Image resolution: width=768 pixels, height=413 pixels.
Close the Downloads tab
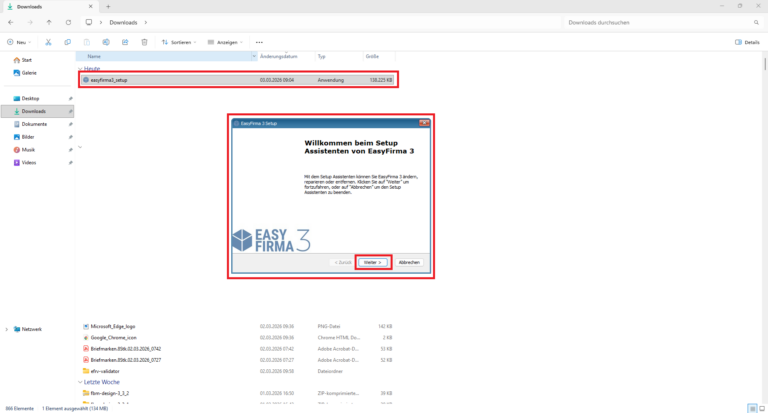pos(90,7)
